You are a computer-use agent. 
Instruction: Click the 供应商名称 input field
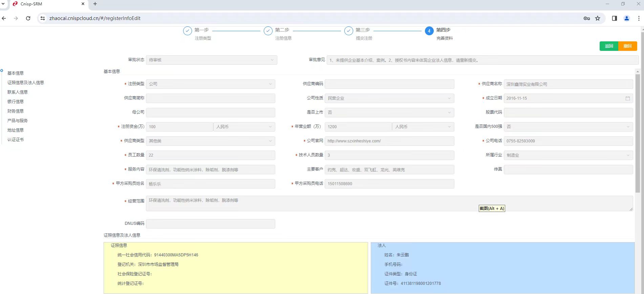coord(568,84)
